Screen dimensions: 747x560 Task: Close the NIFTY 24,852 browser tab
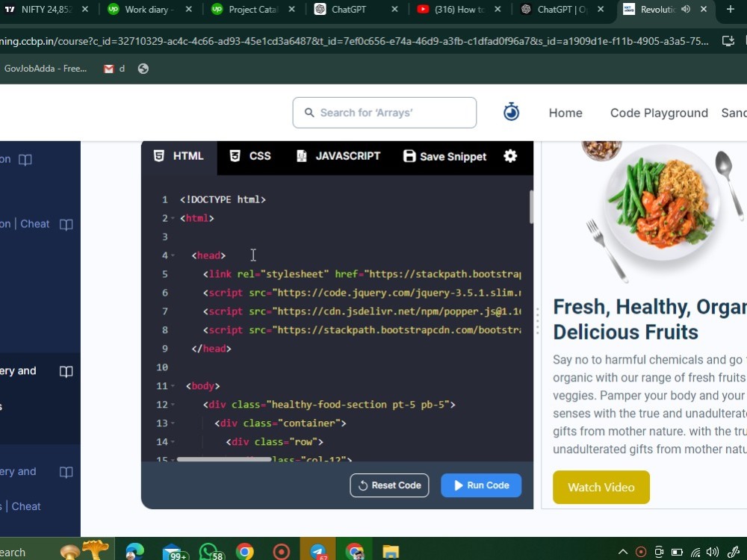tap(85, 9)
